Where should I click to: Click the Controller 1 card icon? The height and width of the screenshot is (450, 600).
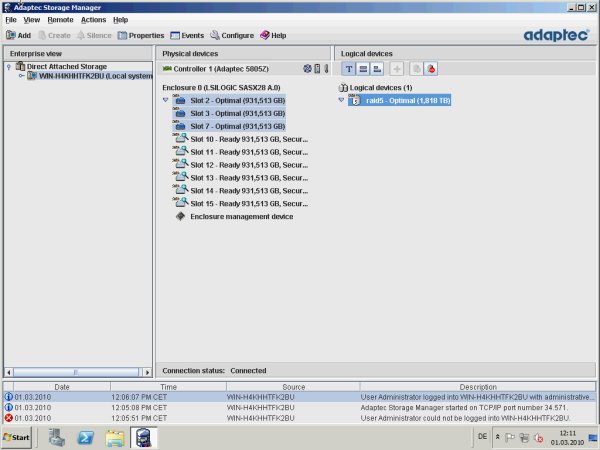coord(167,68)
